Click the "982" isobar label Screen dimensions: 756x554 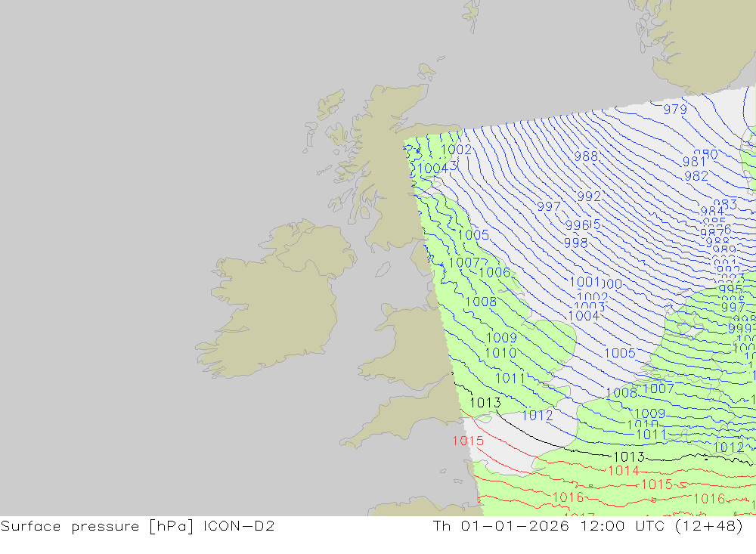click(696, 176)
